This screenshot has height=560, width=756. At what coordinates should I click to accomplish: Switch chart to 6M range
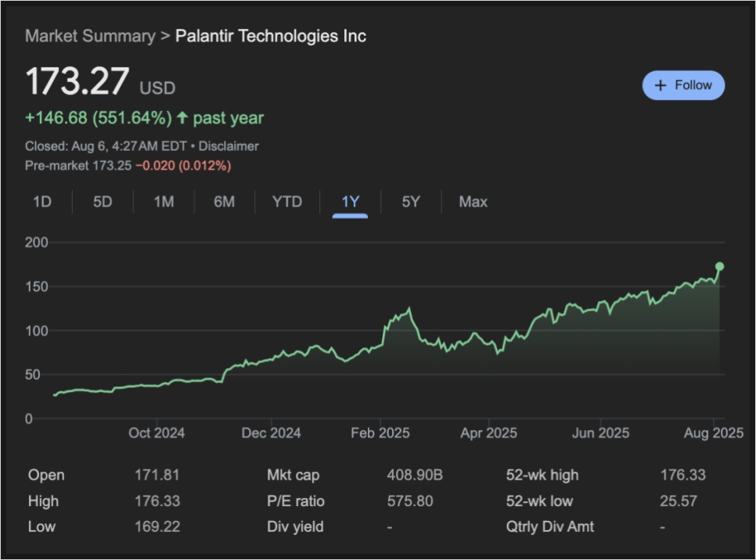click(224, 202)
